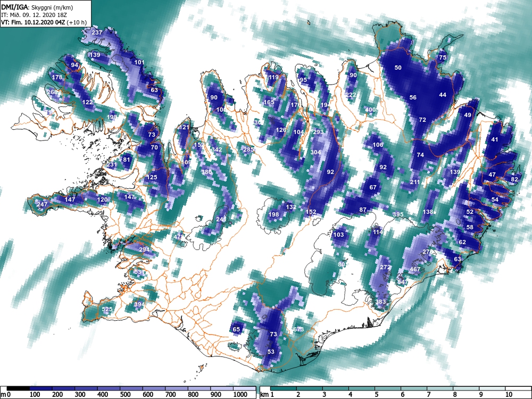Click the visibility value 101
Screen dimensions: 532x399
(139, 62)
